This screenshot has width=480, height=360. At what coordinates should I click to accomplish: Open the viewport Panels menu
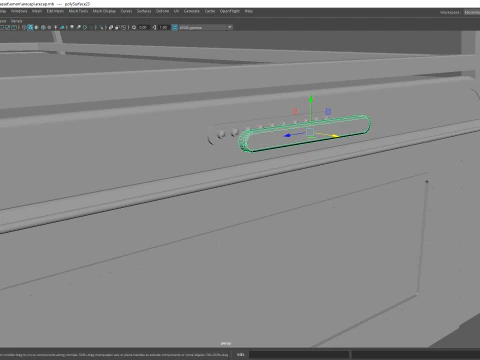16,21
